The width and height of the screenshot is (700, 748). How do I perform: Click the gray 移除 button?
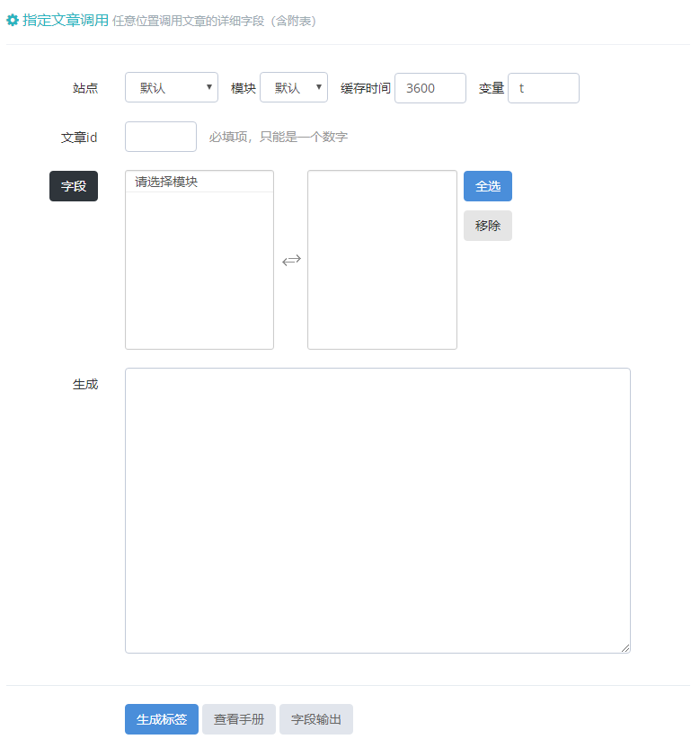tap(488, 226)
